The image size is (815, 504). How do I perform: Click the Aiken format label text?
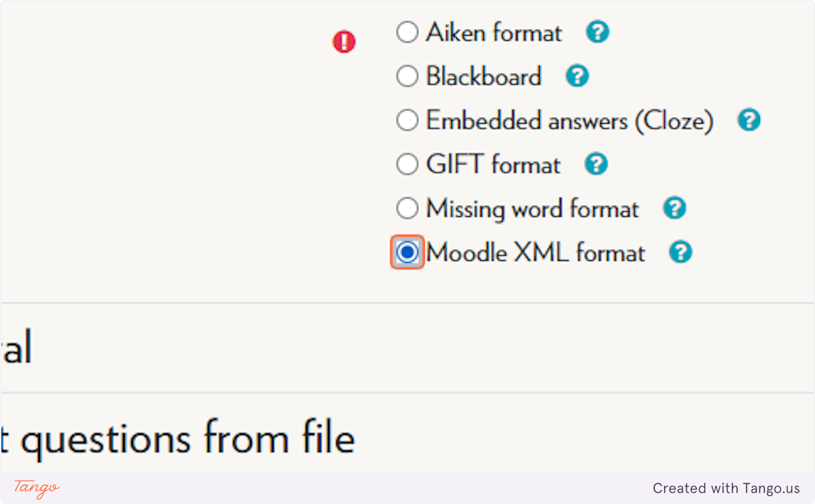coord(494,33)
